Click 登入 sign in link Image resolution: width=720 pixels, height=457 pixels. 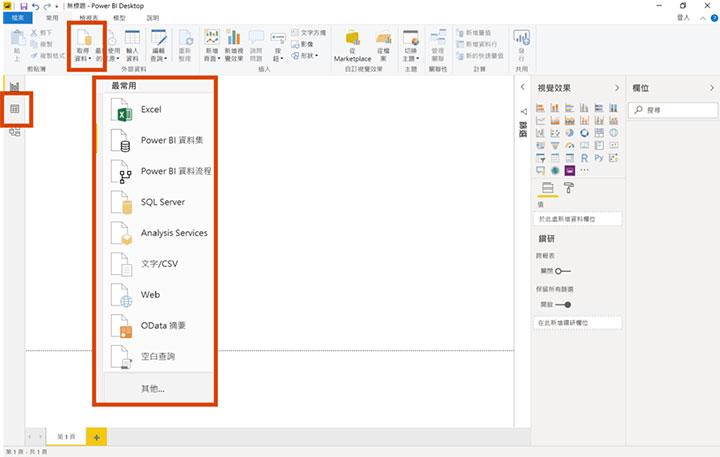(x=683, y=17)
